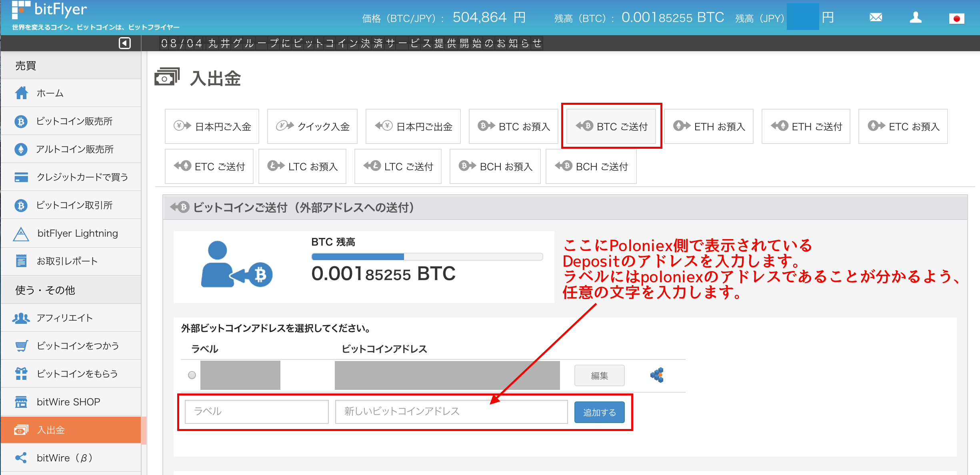Select the 日本円ご入金 tab
Viewport: 980px width, 475px height.
pyautogui.click(x=212, y=126)
